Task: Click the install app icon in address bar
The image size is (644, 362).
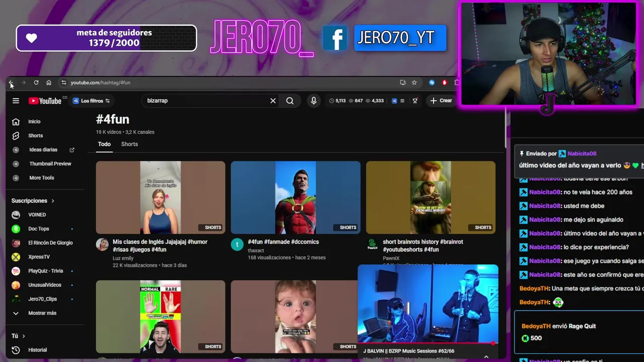Action: click(403, 82)
